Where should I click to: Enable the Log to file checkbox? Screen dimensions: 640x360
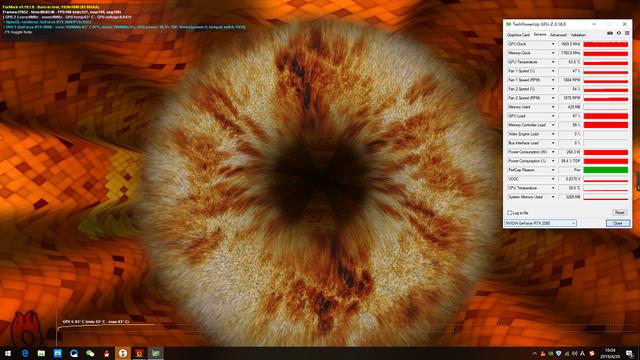[x=509, y=213]
